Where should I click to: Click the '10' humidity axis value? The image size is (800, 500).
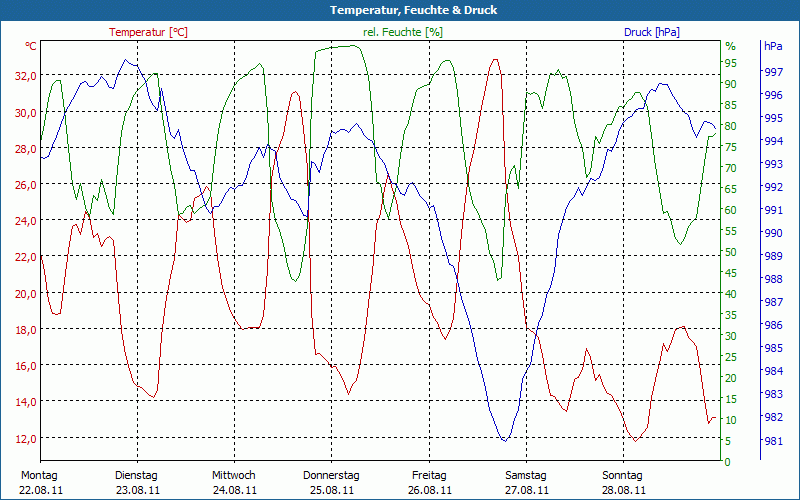[731, 420]
